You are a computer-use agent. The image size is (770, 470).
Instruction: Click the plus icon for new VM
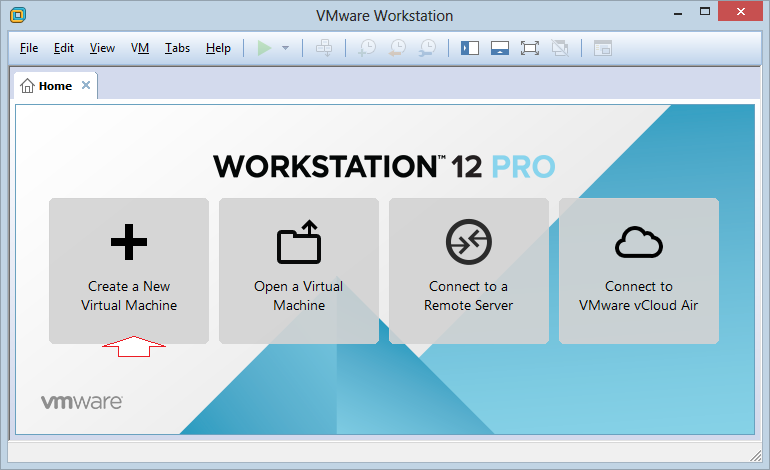click(129, 242)
